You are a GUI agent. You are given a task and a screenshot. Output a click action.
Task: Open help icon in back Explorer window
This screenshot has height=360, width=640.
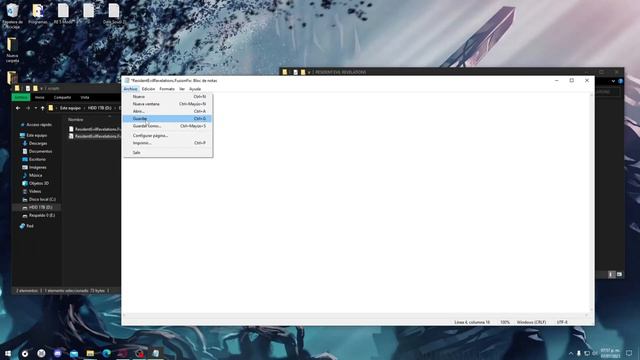click(x=620, y=81)
